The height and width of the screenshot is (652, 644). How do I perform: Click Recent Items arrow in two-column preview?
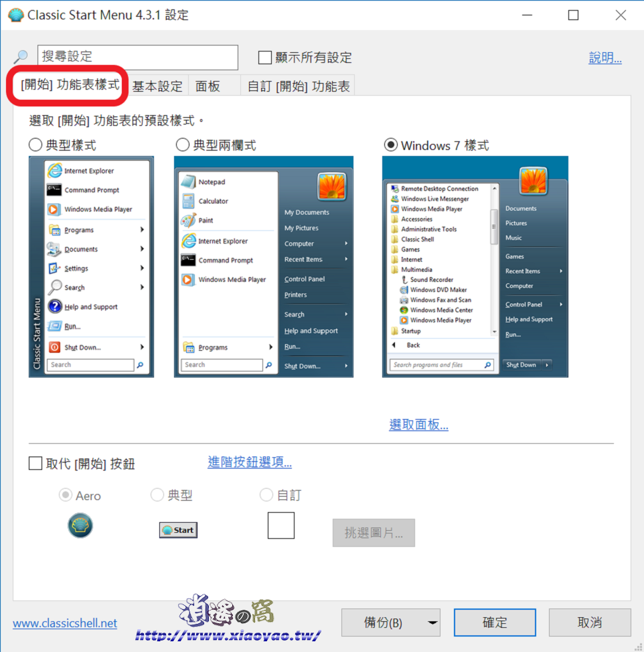coord(346,259)
